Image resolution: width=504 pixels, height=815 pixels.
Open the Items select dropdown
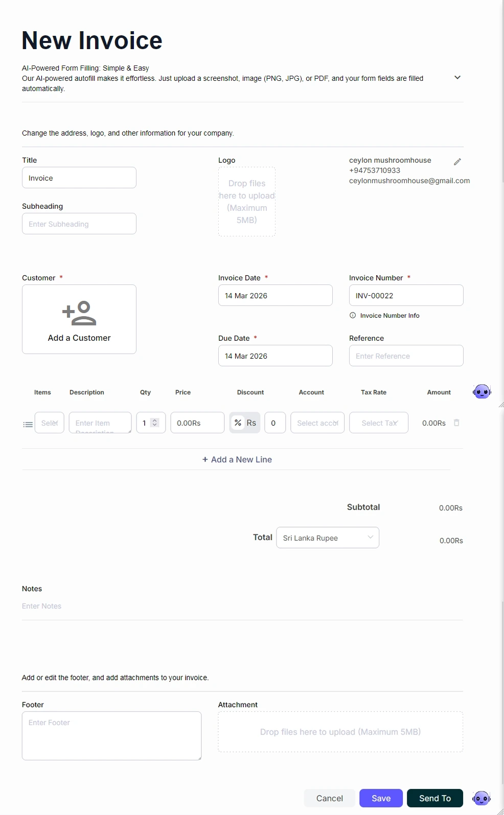[50, 423]
